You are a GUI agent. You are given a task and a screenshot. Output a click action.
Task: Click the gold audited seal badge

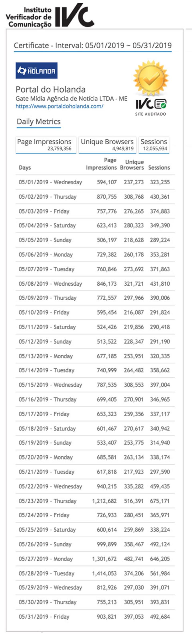[x=151, y=78]
